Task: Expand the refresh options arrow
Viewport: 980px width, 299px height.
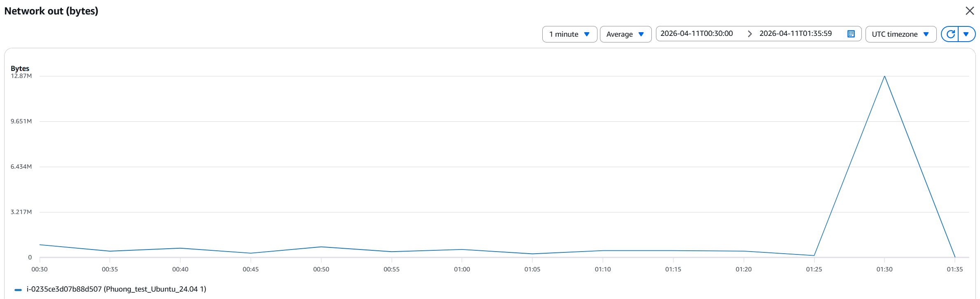Action: click(x=966, y=34)
